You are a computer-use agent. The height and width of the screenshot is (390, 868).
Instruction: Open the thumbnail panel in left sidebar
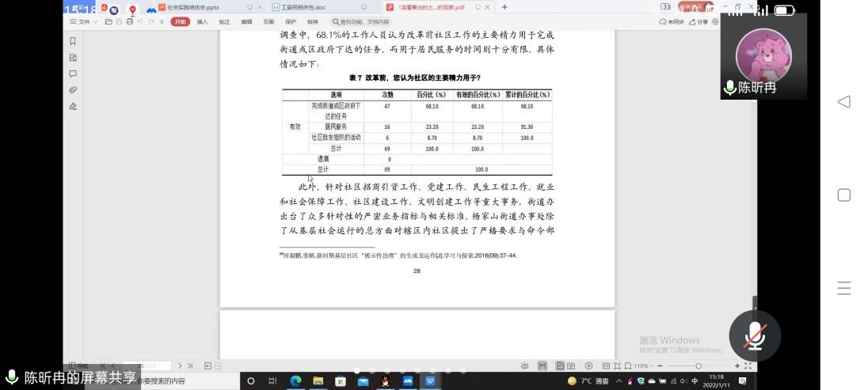tap(73, 58)
